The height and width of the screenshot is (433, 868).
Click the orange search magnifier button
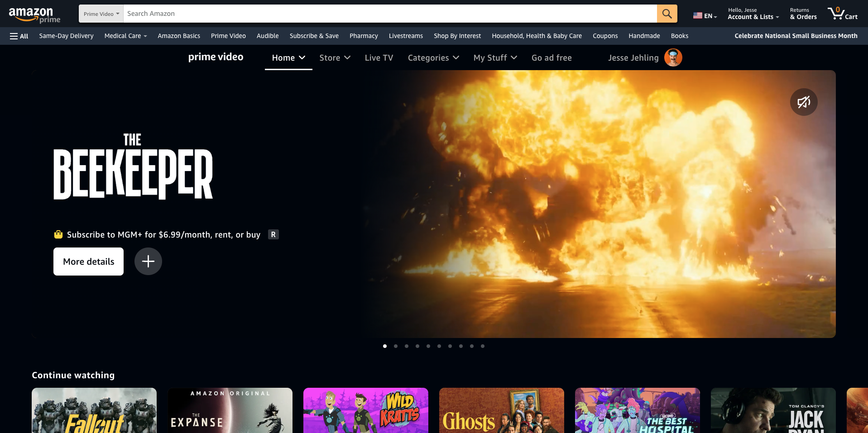point(667,14)
